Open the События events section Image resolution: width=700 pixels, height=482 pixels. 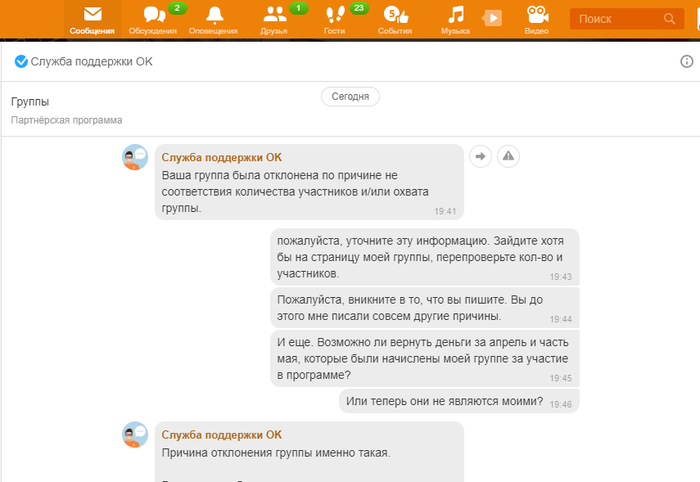tap(394, 20)
